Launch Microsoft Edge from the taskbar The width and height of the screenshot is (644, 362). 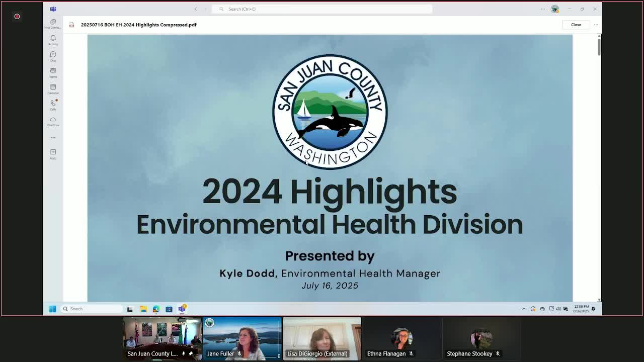[x=156, y=309]
